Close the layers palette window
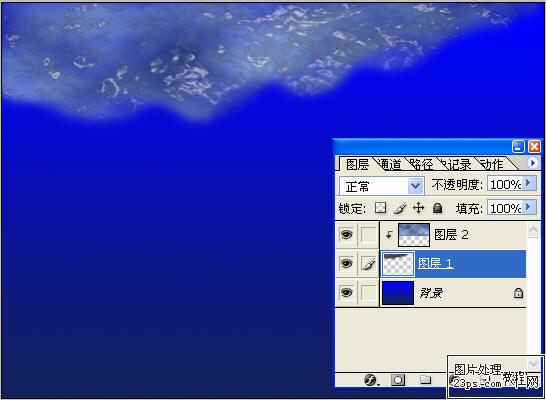The image size is (546, 400). point(534,147)
